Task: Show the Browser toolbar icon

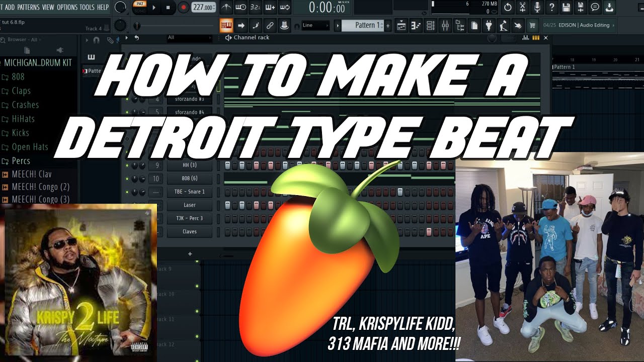Action: point(460,25)
